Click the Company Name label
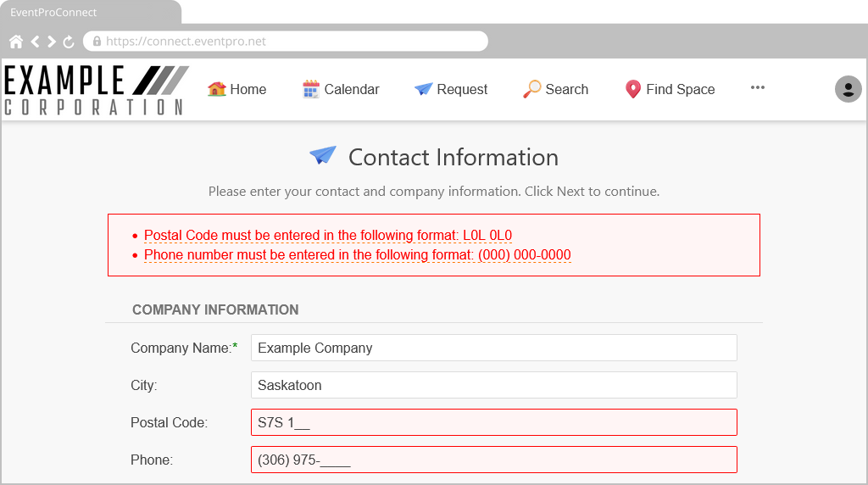Viewport: 868px width, 485px height. pyautogui.click(x=184, y=348)
